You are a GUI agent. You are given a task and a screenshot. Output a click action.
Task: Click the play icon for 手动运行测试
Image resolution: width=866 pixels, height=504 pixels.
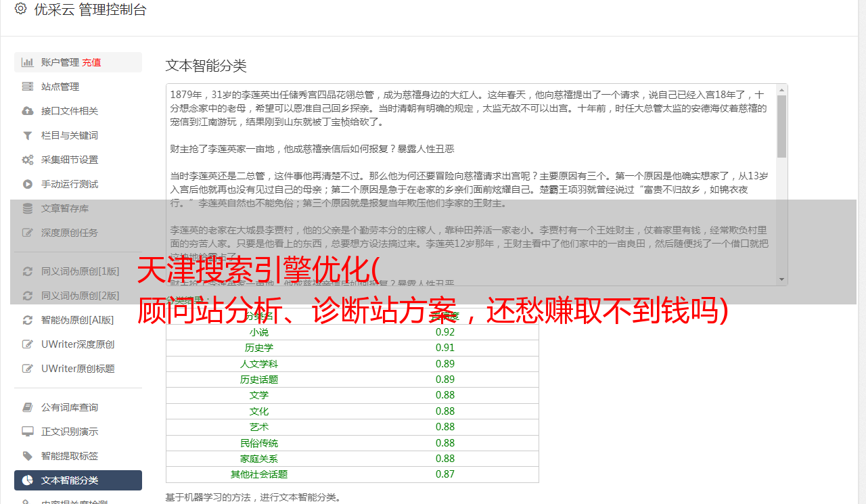pyautogui.click(x=27, y=184)
